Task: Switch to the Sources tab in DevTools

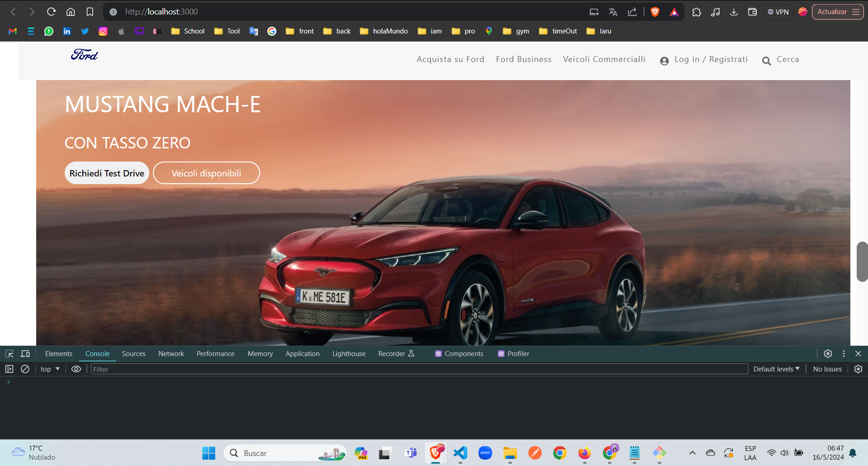Action: point(134,354)
